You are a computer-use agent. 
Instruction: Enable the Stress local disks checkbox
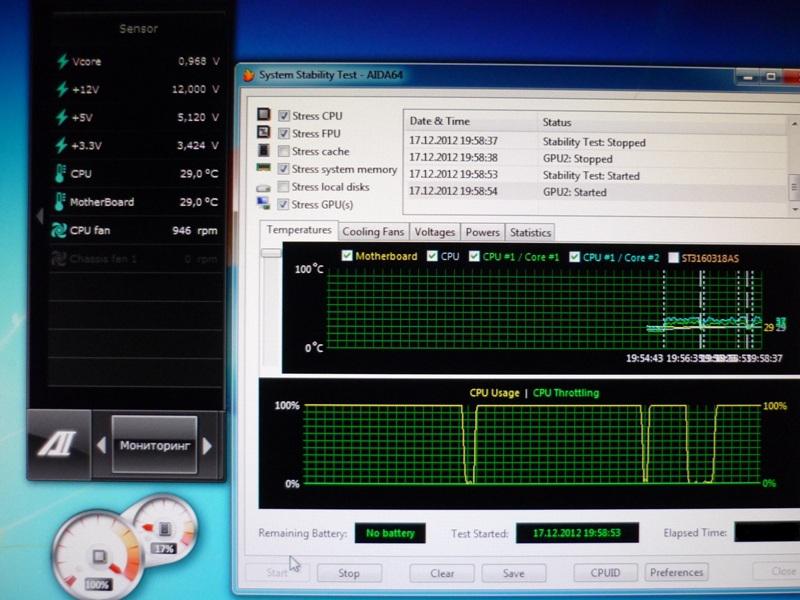click(x=283, y=187)
